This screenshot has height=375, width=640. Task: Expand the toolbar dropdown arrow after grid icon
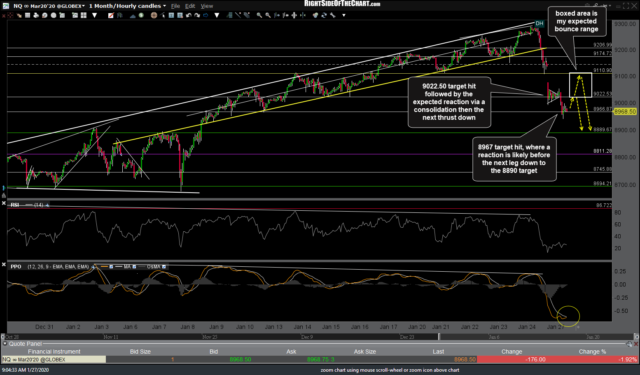[95, 15]
